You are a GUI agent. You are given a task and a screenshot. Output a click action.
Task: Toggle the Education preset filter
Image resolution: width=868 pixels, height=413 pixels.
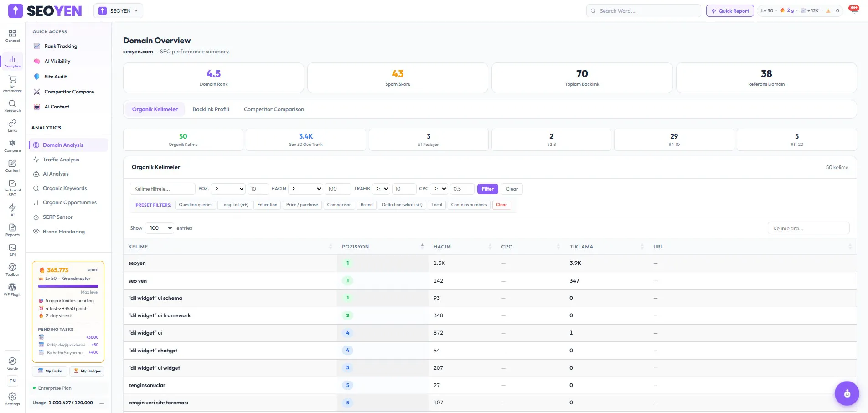pos(267,205)
